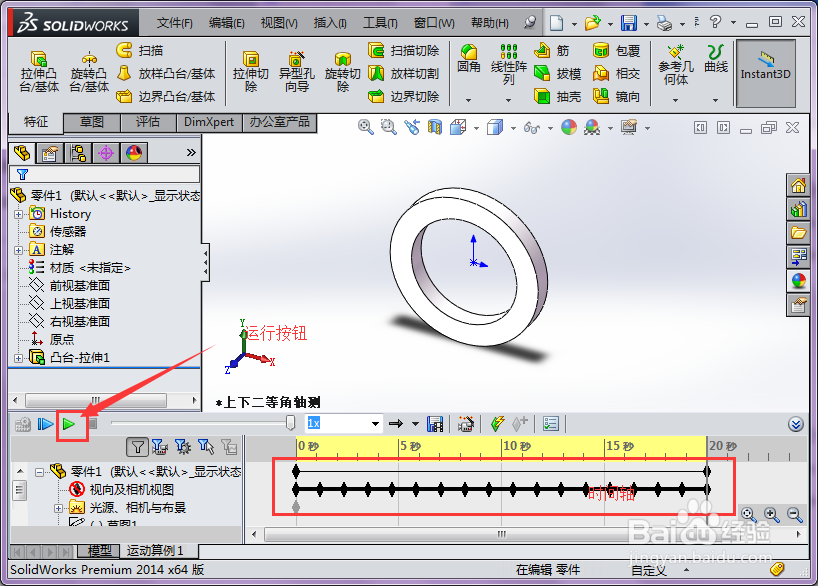The image size is (818, 586).
Task: Click the key point at 20 秒 on 零件1 row
Action: (707, 472)
